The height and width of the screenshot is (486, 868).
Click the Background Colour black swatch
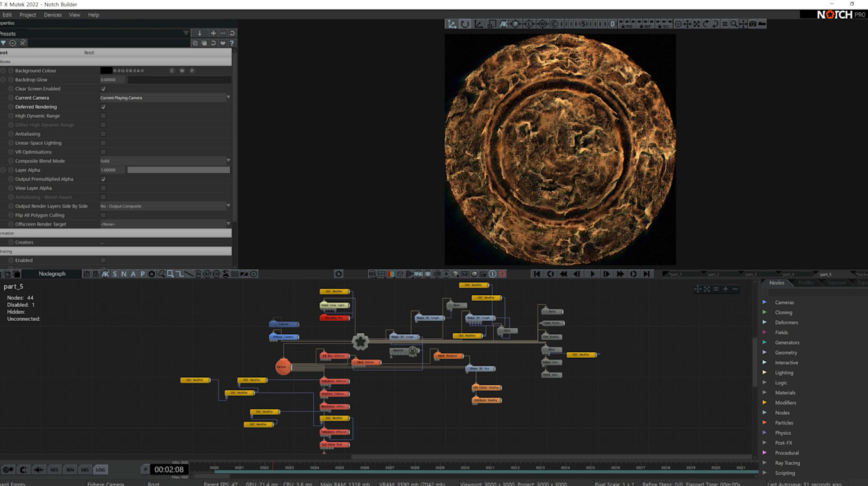106,70
